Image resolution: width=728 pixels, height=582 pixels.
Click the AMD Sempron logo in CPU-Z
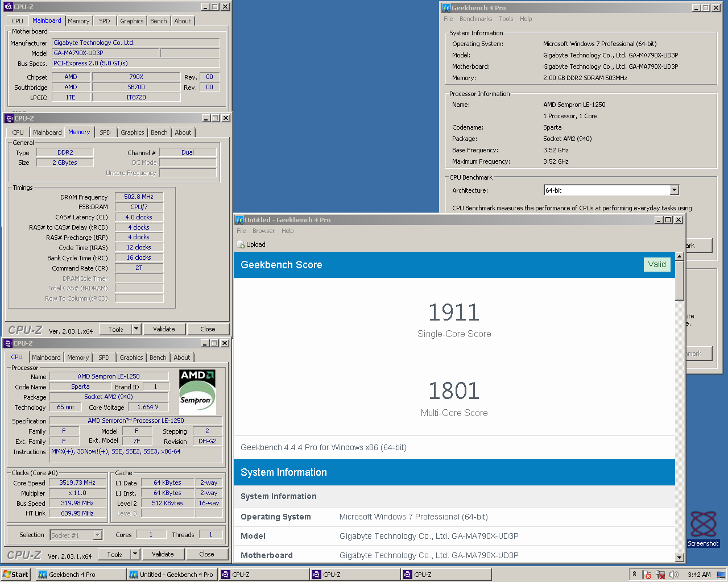coord(197,392)
